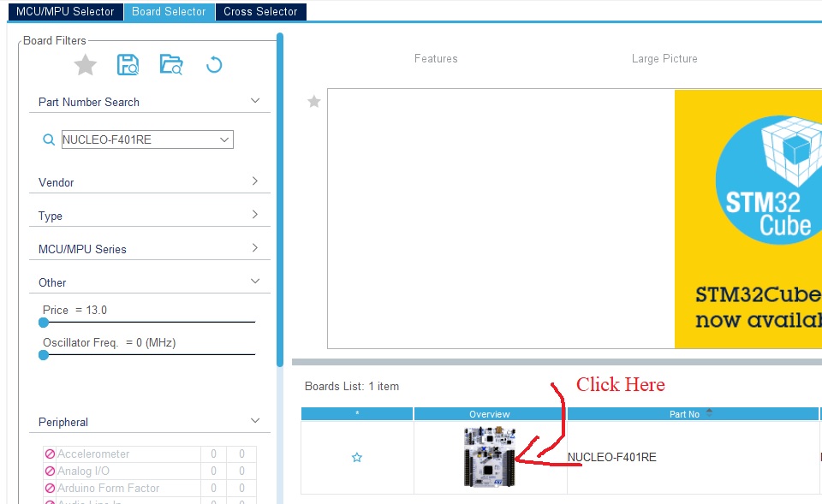Image resolution: width=822 pixels, height=504 pixels.
Task: Open the NUCLEO-F401RE part number dropdown
Action: click(x=224, y=139)
